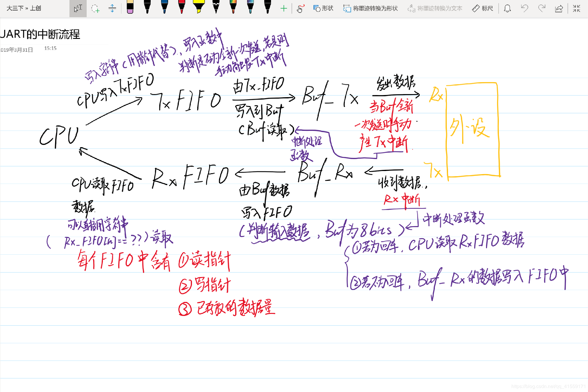Select the galaxy-colored pen
The image size is (588, 392).
coord(250,8)
